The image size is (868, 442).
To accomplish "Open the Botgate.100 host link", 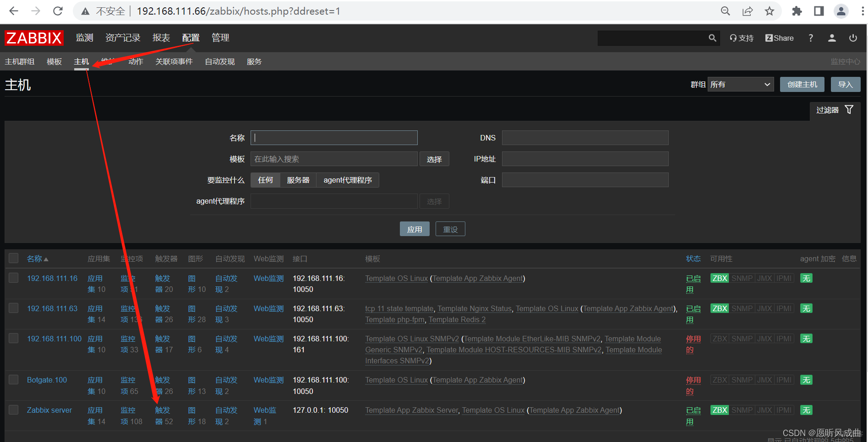I will coord(47,380).
